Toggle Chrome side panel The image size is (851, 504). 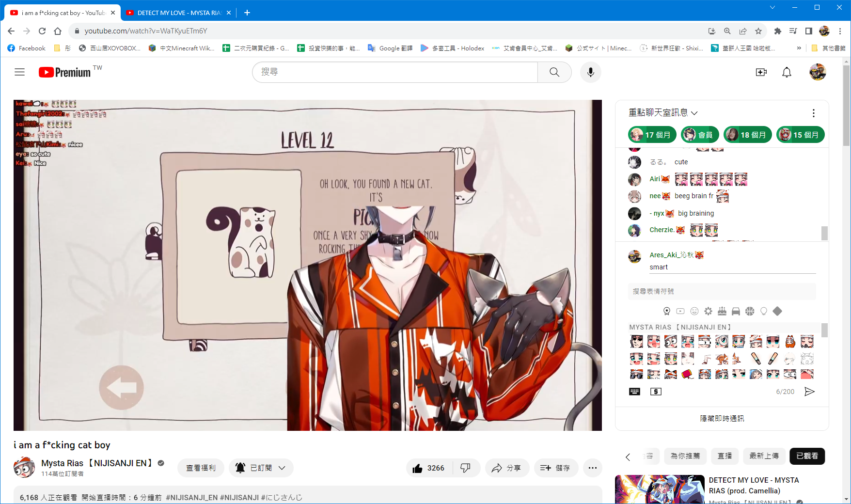[x=809, y=31]
